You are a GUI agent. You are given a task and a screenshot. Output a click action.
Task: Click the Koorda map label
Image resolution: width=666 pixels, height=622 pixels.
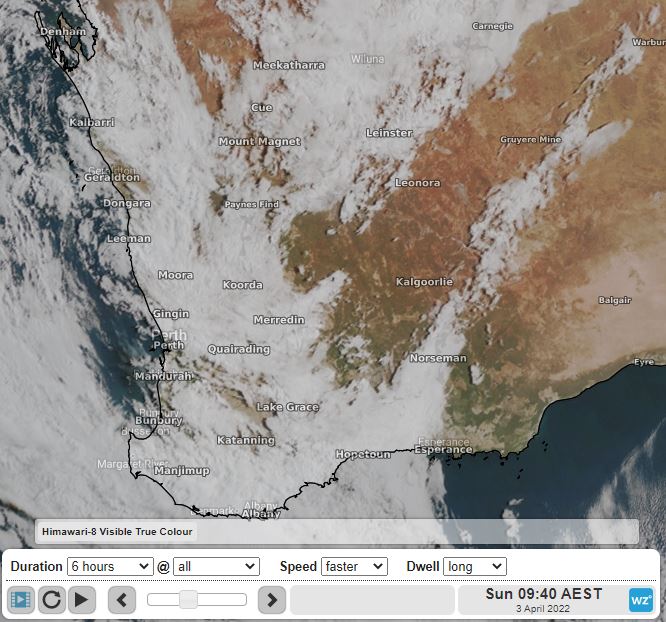click(x=243, y=285)
